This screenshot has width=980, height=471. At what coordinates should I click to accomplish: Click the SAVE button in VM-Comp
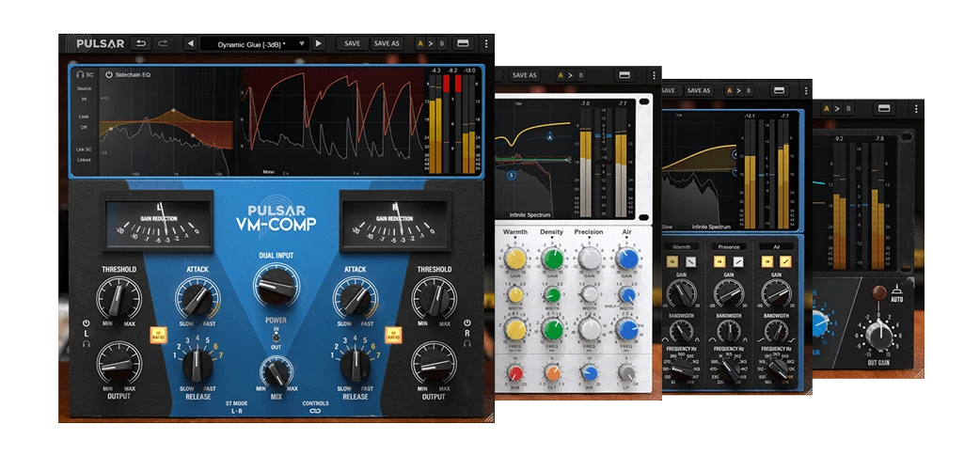click(x=352, y=43)
